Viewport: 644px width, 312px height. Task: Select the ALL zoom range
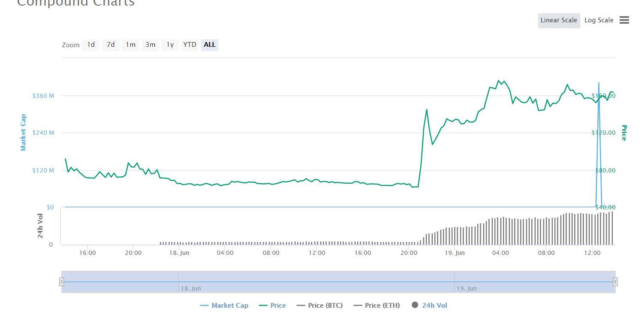(x=210, y=45)
